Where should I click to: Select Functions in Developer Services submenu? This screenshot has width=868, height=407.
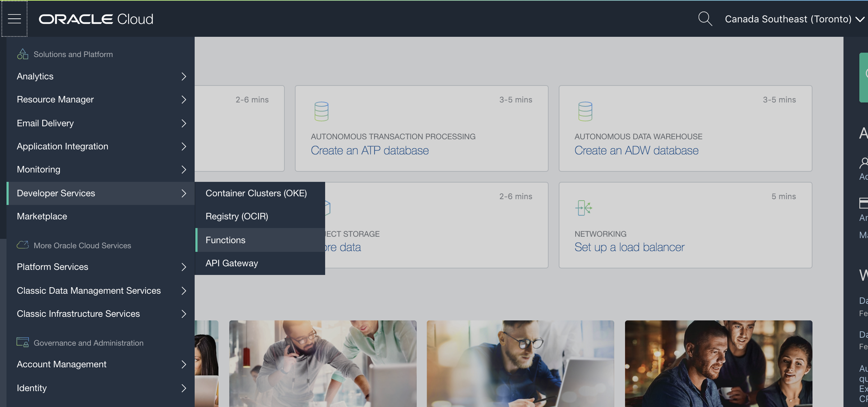tap(225, 240)
